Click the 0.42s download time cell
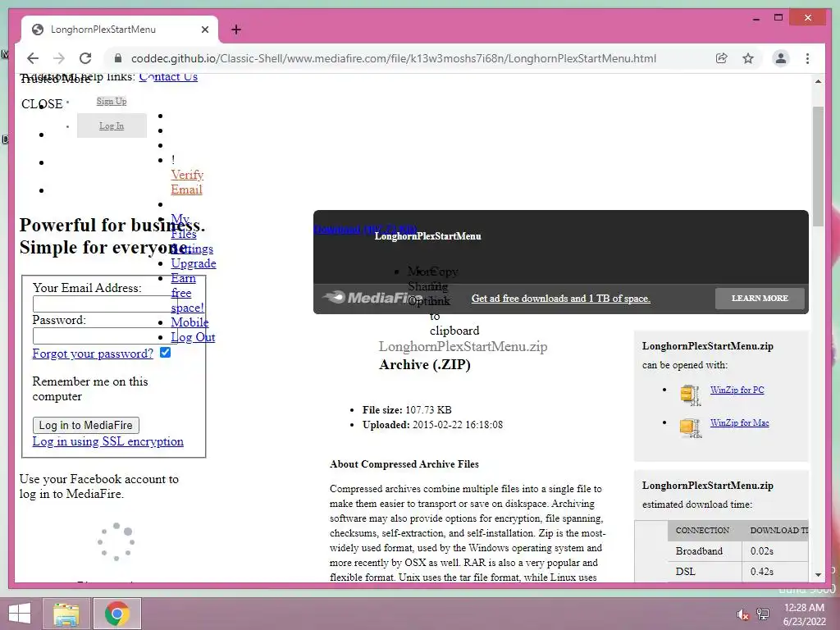 click(x=775, y=572)
